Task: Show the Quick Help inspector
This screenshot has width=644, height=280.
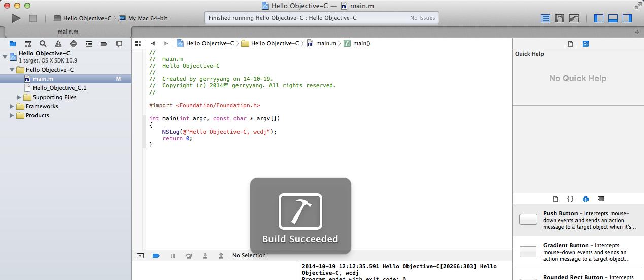Action: click(586, 44)
